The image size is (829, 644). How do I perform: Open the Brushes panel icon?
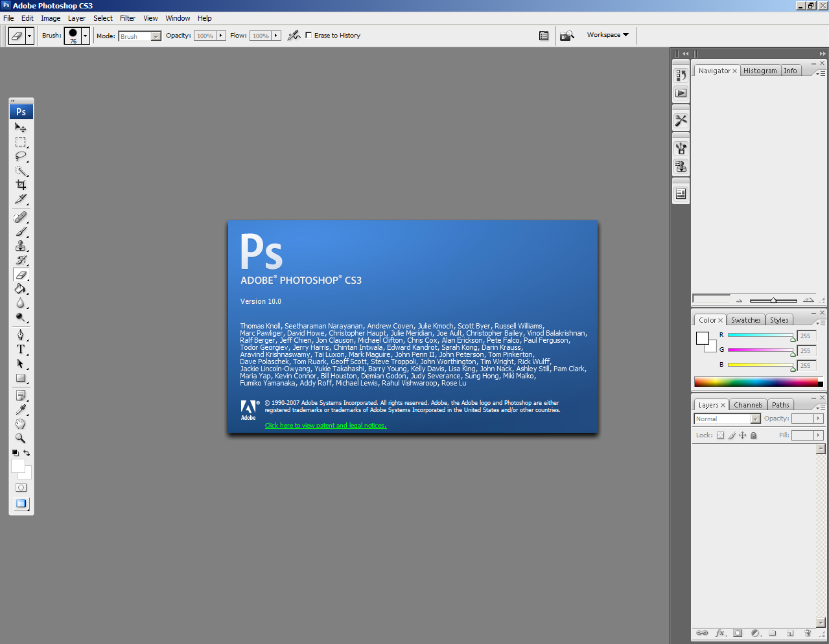(681, 148)
